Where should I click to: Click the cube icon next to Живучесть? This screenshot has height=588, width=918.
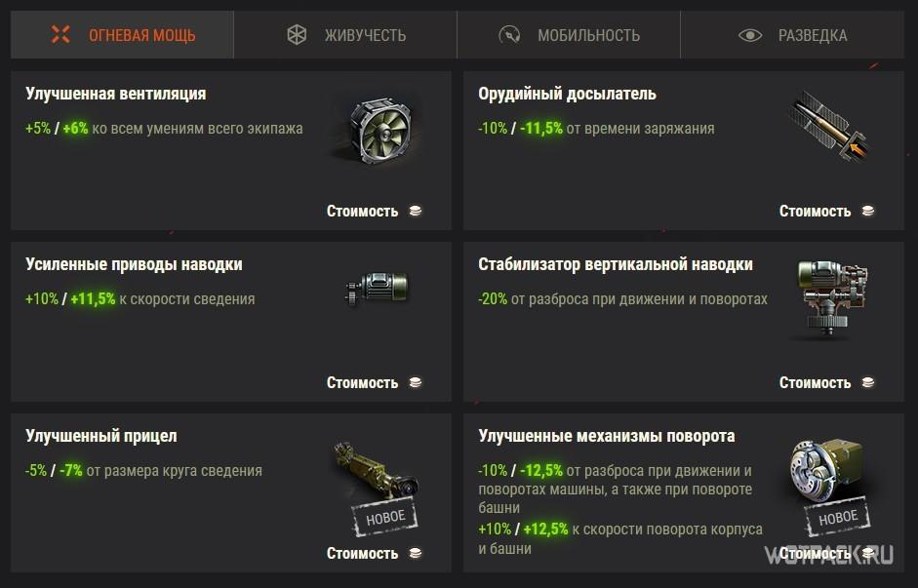point(297,34)
